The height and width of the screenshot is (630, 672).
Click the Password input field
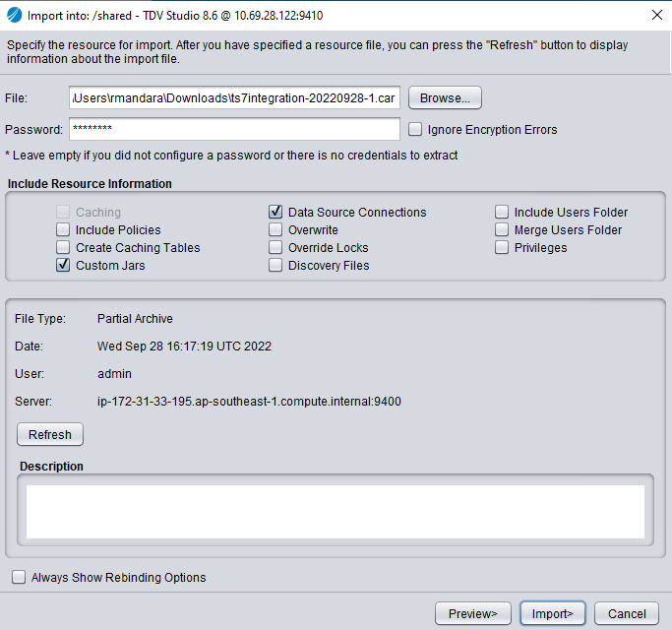coord(234,129)
